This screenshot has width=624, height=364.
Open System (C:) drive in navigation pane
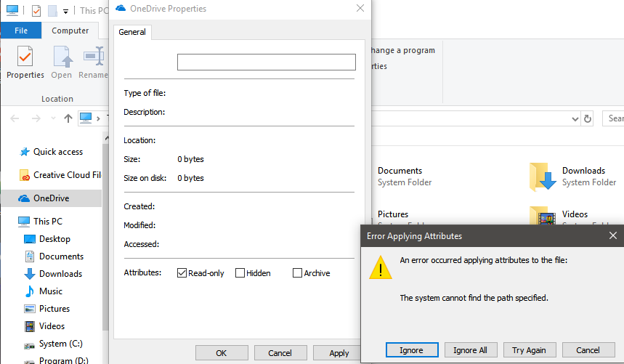53,344
